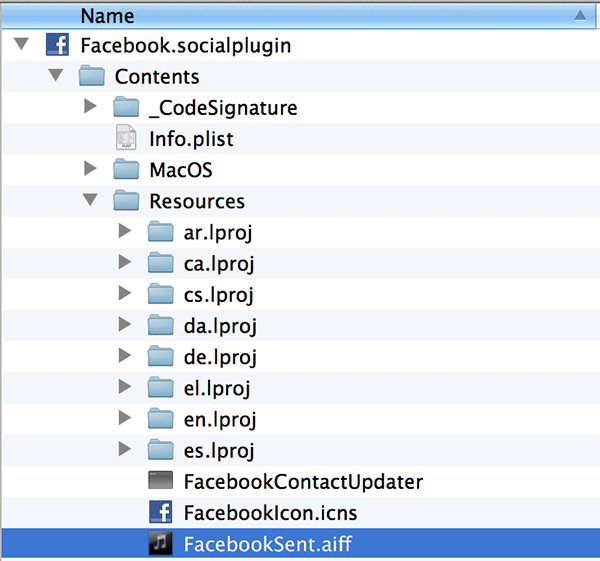Select the Resources row label
Viewport: 600px width, 561px height.
pos(197,201)
